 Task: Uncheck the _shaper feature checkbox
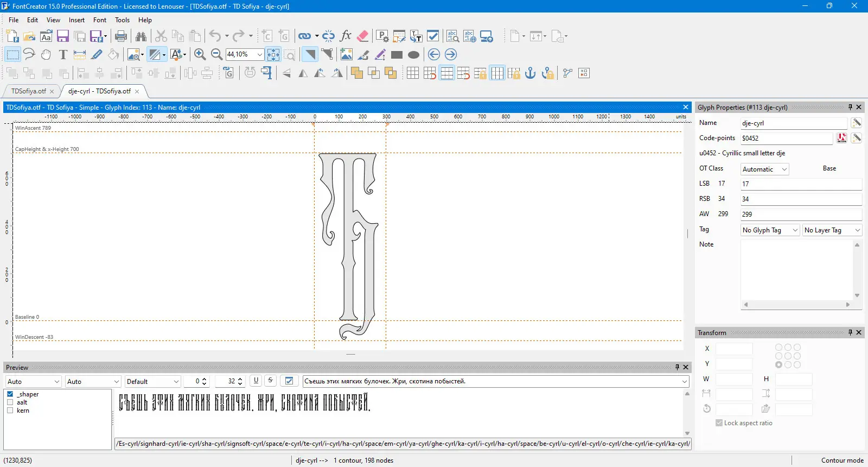pos(10,394)
